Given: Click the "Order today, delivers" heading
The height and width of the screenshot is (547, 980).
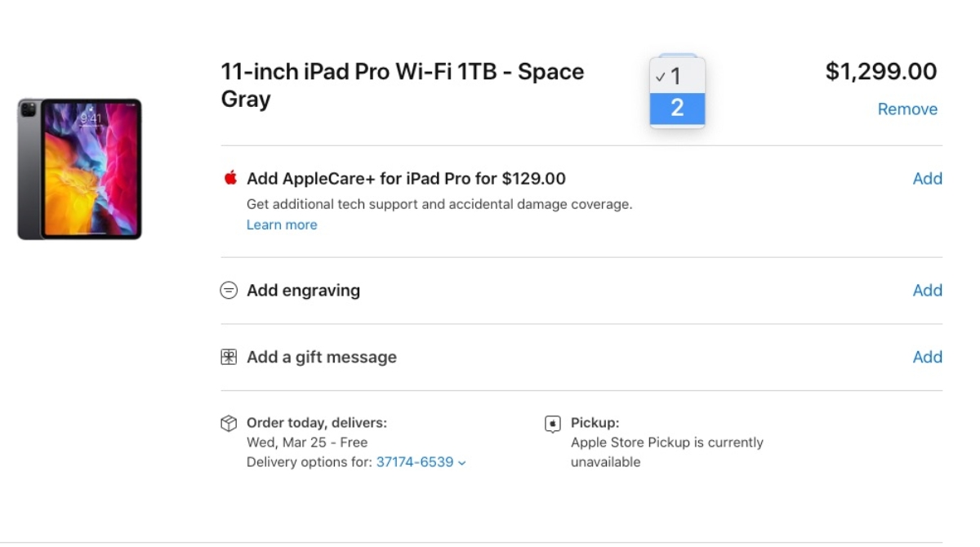Looking at the screenshot, I should click(x=317, y=423).
